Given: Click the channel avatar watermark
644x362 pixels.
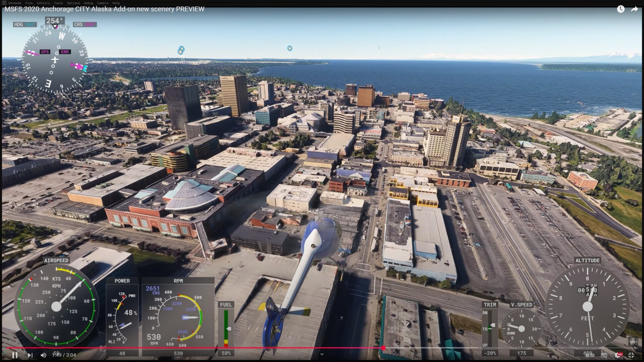Looking at the screenshot, I should pos(633,342).
